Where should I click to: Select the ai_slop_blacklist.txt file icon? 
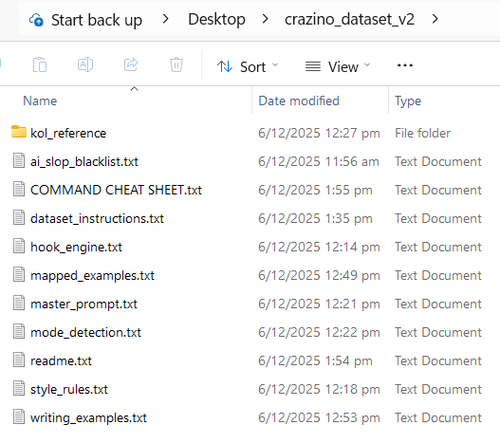point(19,161)
